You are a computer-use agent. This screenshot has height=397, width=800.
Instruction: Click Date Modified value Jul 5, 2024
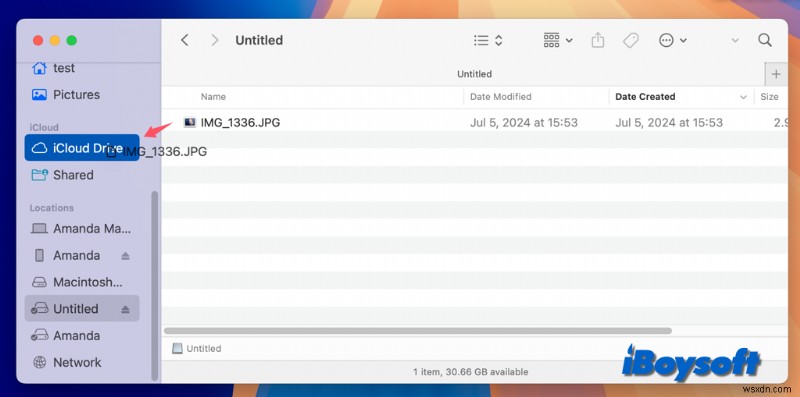click(x=523, y=122)
